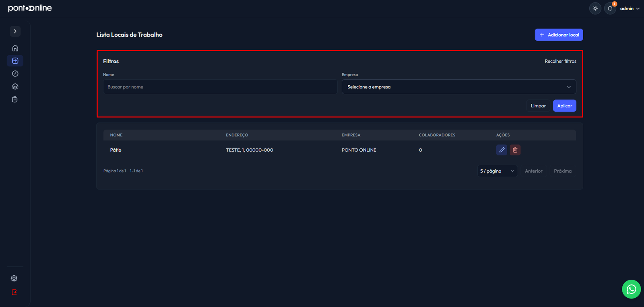Click the ENDEREÇO column header

237,135
